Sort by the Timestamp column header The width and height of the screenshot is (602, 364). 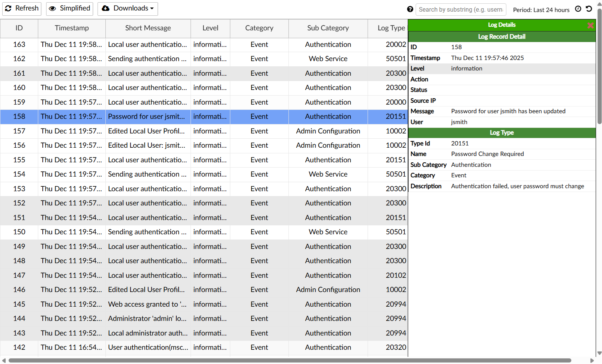pyautogui.click(x=72, y=28)
